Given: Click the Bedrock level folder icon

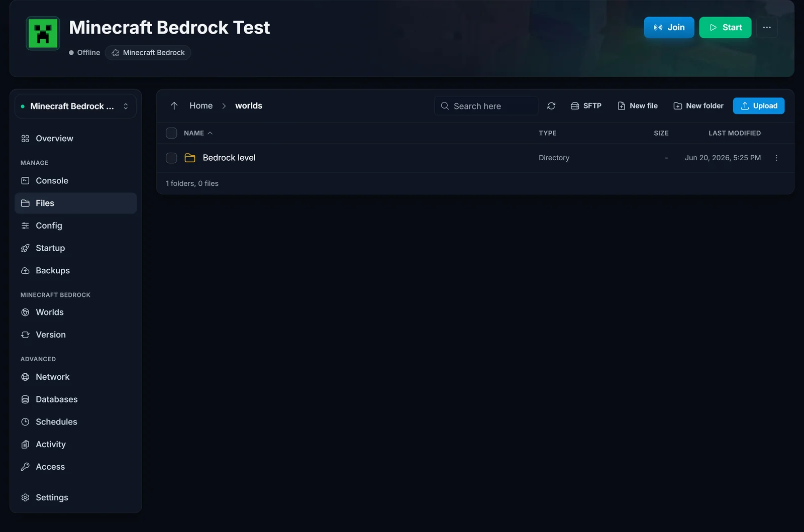Looking at the screenshot, I should tap(190, 158).
